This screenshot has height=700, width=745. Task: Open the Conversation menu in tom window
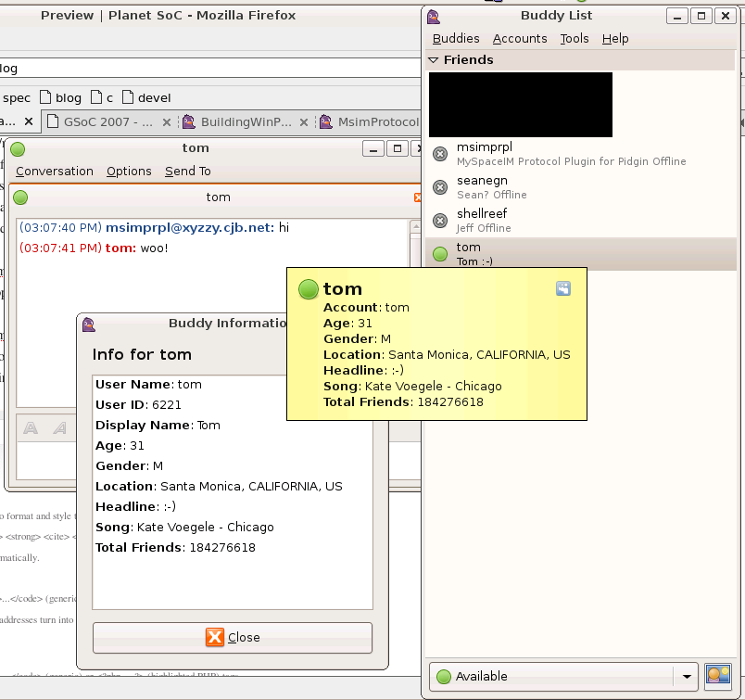click(54, 172)
